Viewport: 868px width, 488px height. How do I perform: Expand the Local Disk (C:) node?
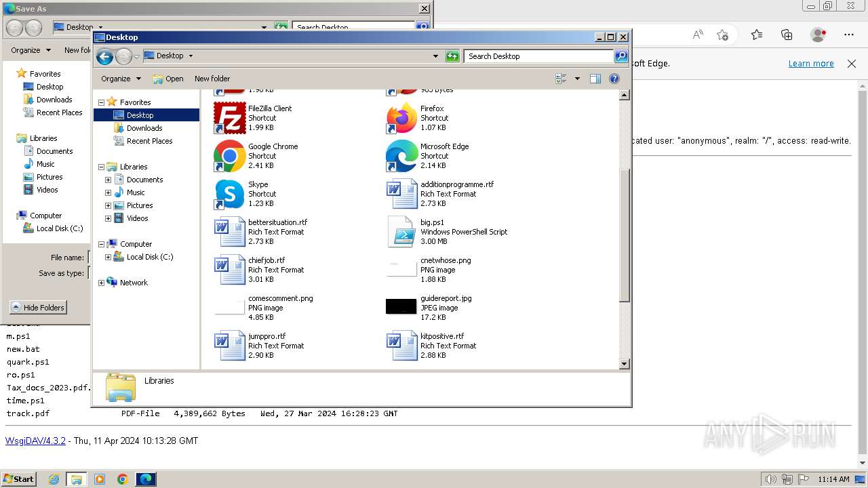[x=108, y=257]
